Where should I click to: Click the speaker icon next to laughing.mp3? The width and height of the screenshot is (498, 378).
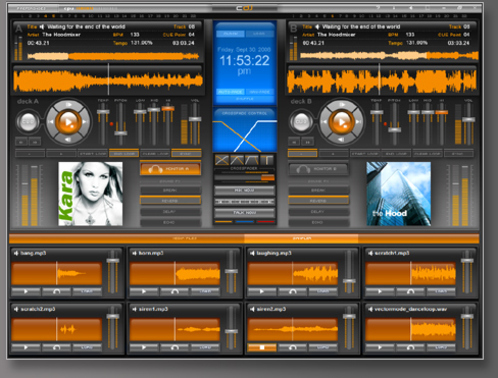(252, 253)
